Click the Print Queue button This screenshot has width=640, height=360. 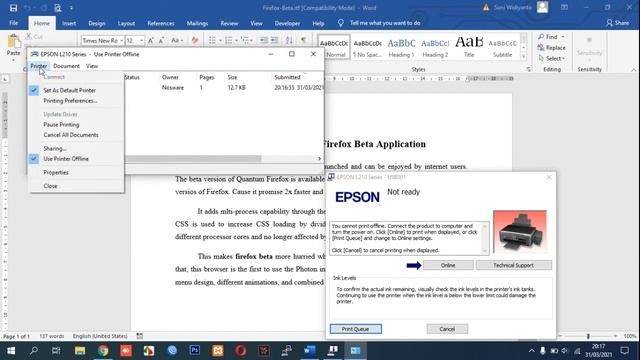[356, 329]
